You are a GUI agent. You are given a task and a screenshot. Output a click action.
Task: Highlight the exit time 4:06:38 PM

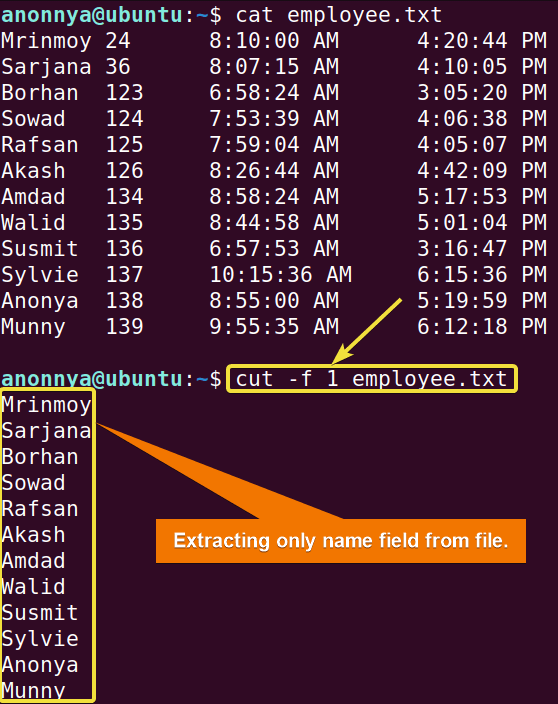click(x=482, y=119)
